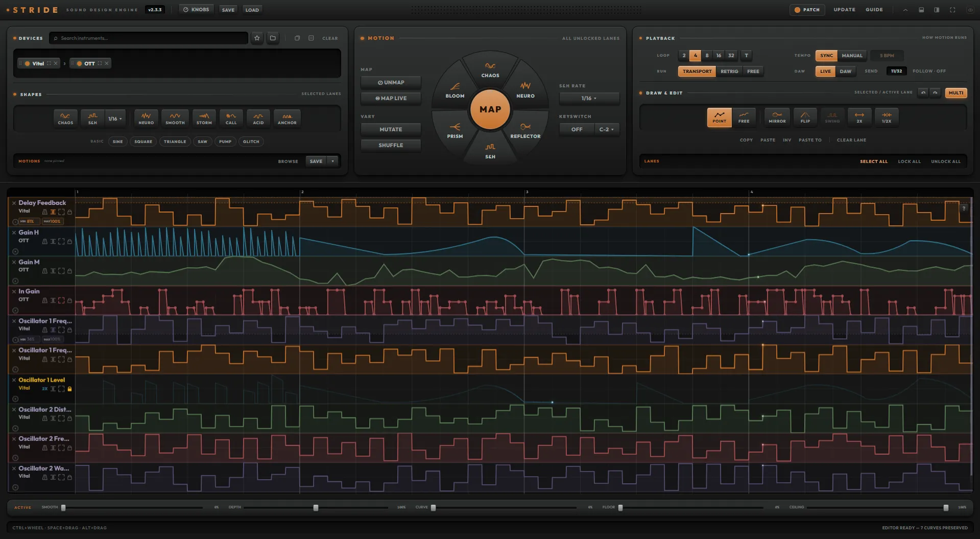This screenshot has width=980, height=539.
Task: Choose the NEURO shape button
Action: pyautogui.click(x=146, y=118)
